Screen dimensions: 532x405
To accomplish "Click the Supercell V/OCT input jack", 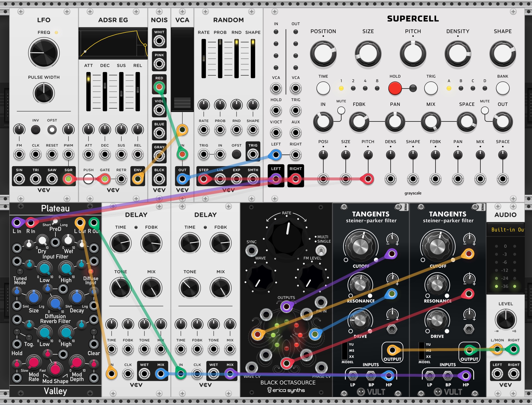I will click(x=276, y=133).
